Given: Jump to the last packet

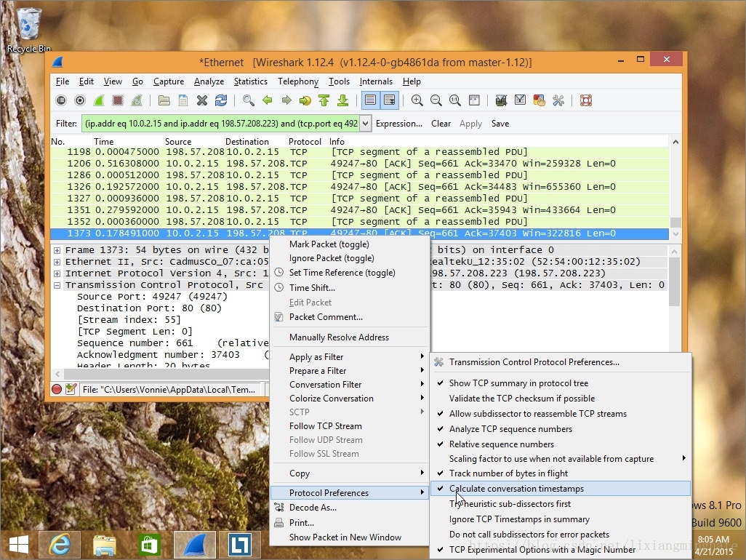Looking at the screenshot, I should 342,100.
